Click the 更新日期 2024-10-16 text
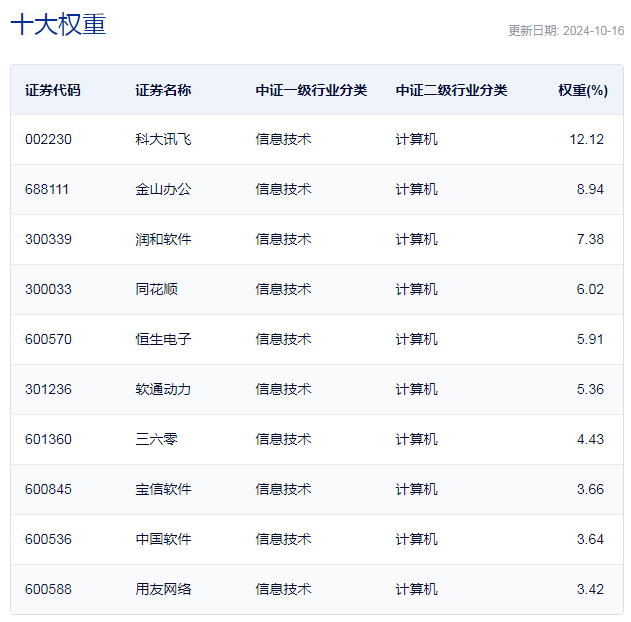 [565, 31]
